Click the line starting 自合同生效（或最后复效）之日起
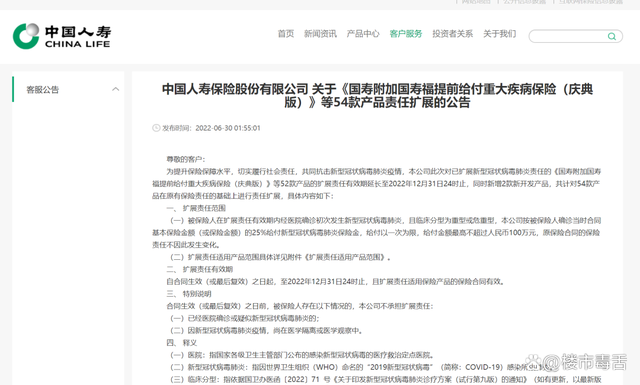Viewport: 640px width, 385px height. (336, 282)
